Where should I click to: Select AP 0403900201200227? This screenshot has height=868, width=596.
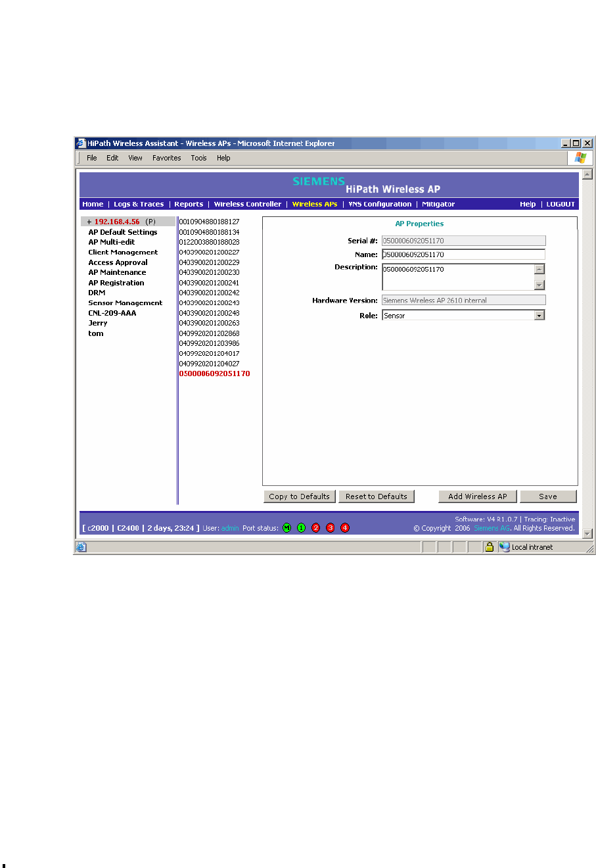coord(209,252)
